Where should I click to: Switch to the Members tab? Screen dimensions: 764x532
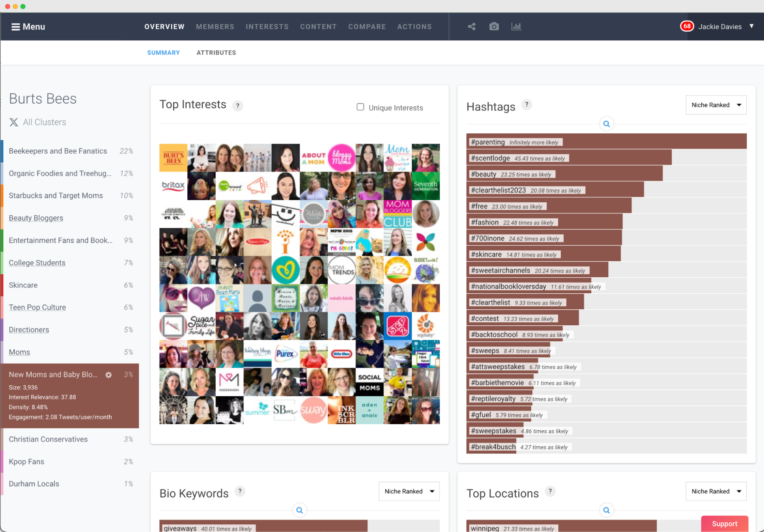(x=215, y=27)
